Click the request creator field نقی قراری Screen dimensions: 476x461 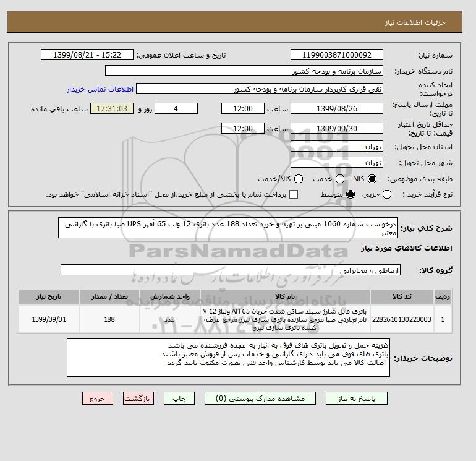(260, 88)
